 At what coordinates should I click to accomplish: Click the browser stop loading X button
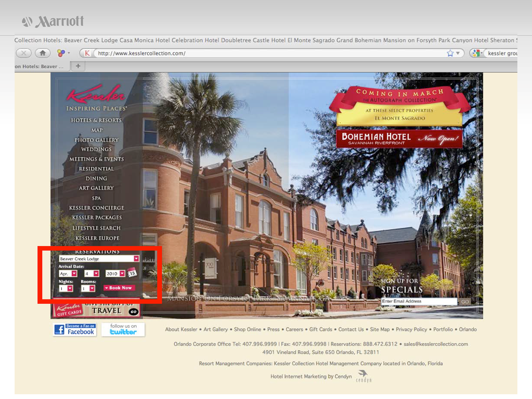click(24, 53)
